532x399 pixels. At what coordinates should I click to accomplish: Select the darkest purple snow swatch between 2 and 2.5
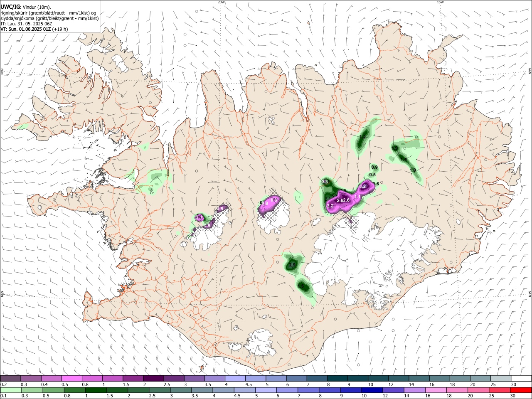(153, 378)
